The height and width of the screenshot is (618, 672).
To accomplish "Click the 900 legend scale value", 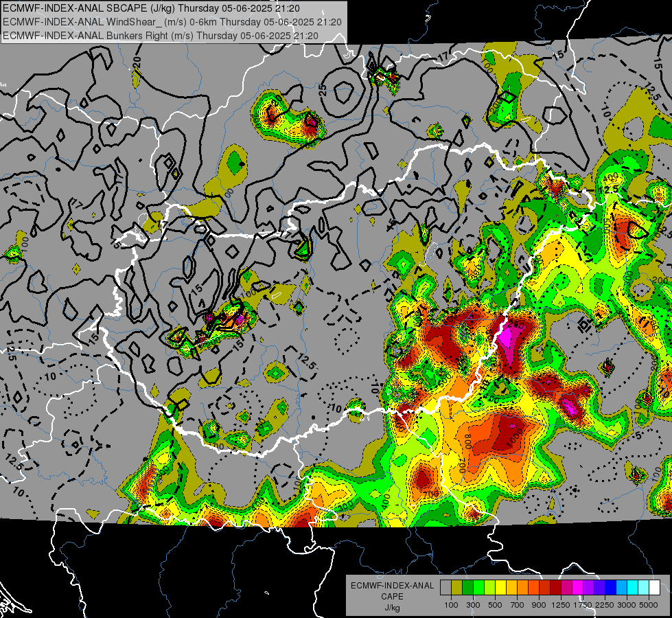I will tap(539, 605).
